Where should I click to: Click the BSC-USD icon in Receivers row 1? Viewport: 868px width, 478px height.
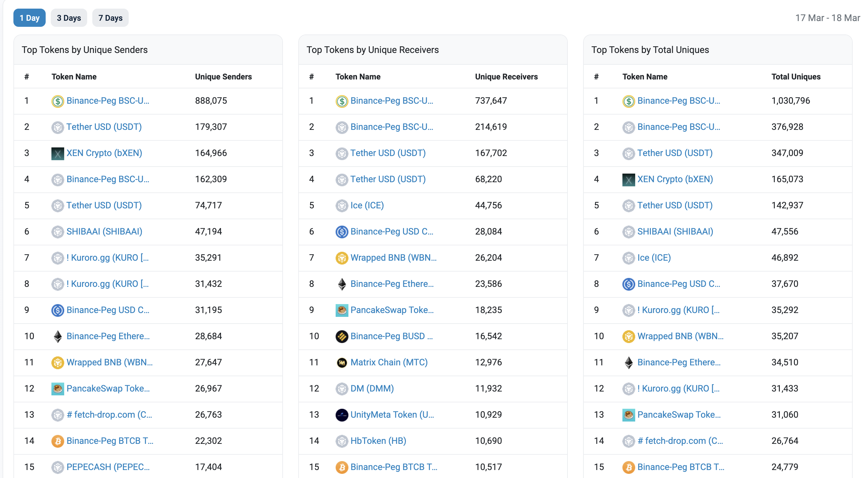pos(342,101)
